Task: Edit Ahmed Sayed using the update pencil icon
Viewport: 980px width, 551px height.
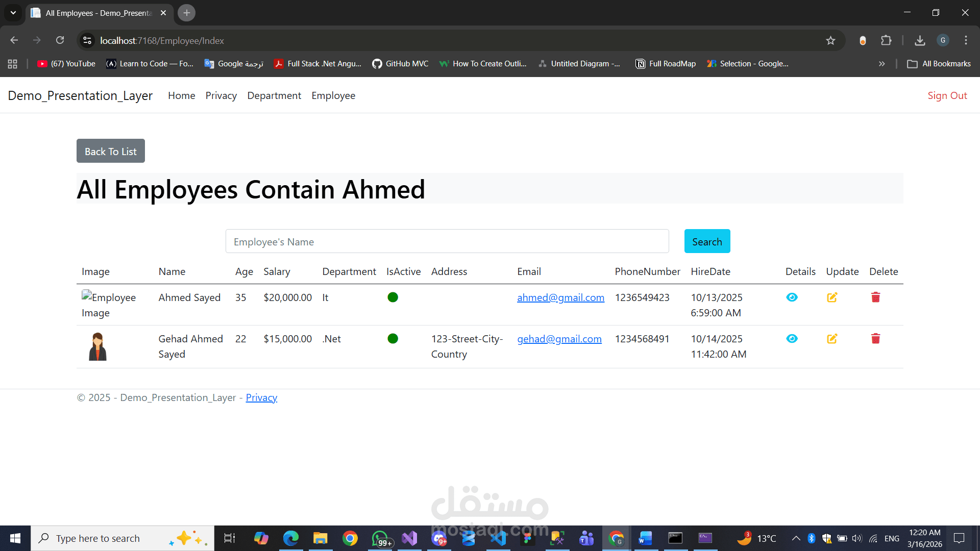Action: (832, 297)
